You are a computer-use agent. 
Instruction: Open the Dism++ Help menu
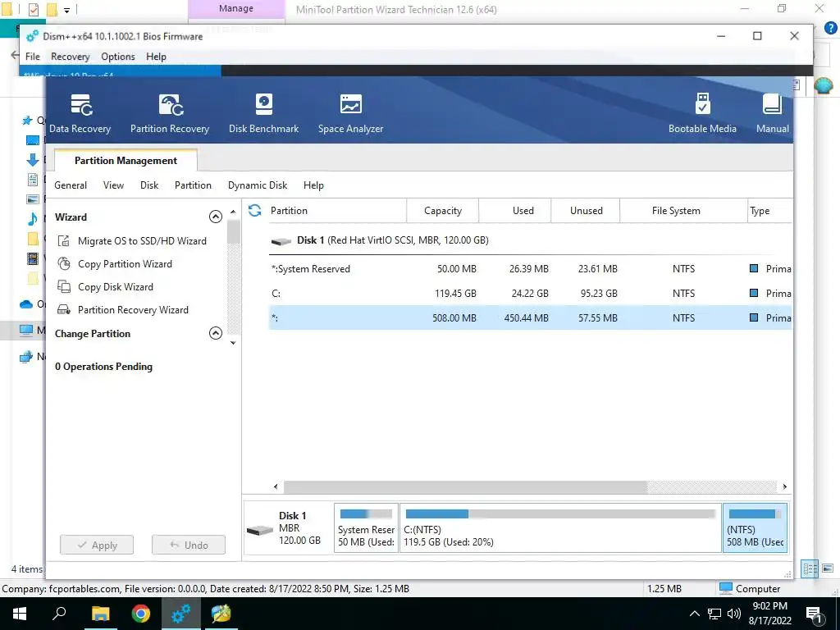click(x=156, y=57)
